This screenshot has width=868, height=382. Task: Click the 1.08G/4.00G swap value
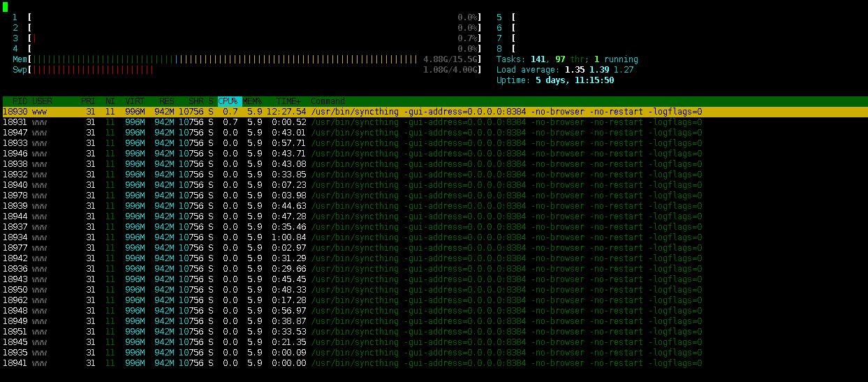click(x=451, y=69)
